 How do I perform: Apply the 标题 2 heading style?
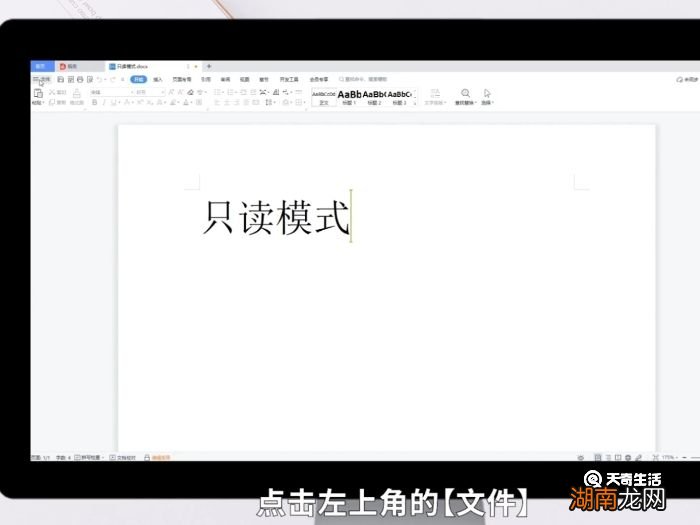tap(374, 97)
